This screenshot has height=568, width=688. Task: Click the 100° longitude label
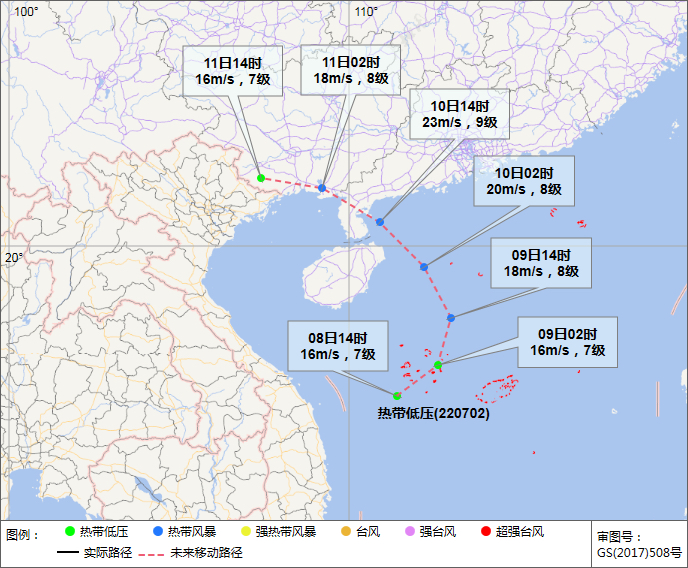tap(26, 12)
